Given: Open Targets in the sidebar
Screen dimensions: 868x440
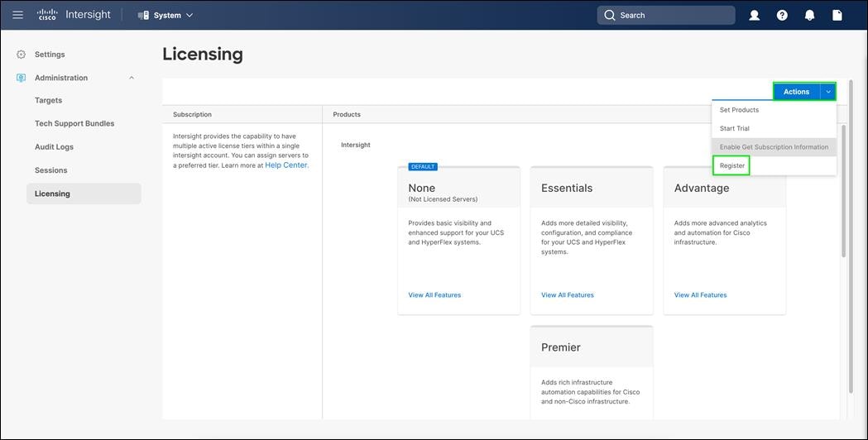Looking at the screenshot, I should (x=48, y=100).
